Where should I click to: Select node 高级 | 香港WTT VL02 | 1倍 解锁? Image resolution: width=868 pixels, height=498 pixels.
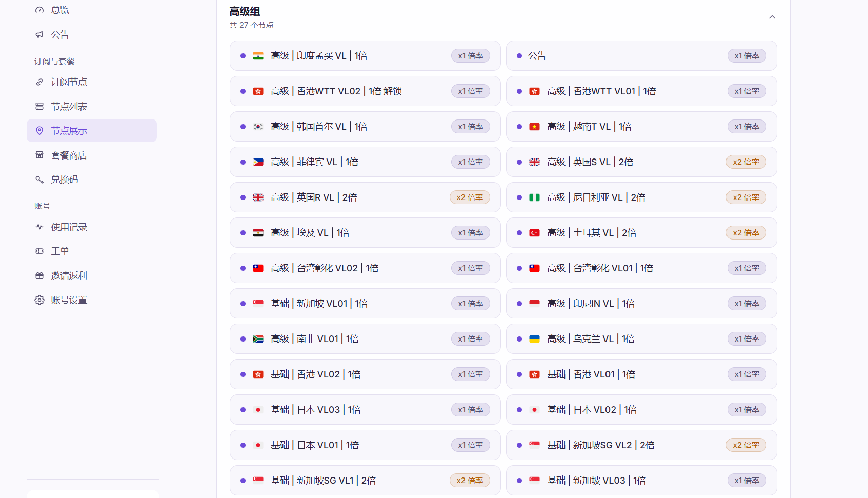[x=365, y=91]
